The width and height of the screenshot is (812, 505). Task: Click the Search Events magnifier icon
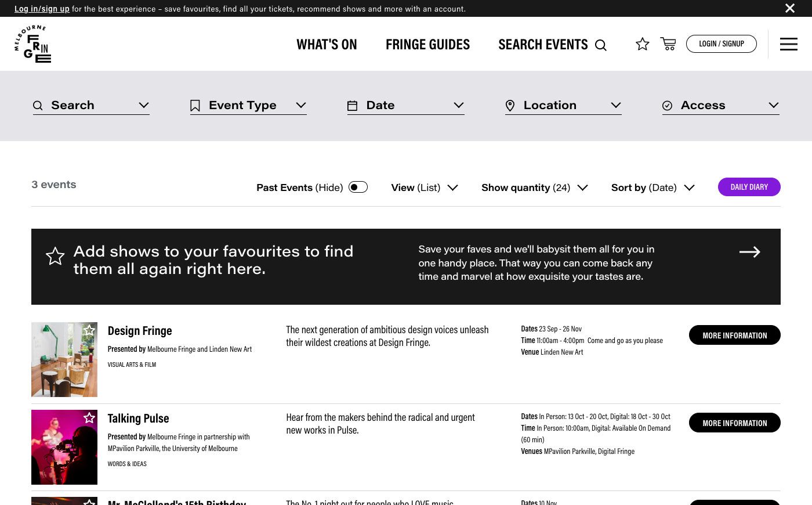pos(601,45)
